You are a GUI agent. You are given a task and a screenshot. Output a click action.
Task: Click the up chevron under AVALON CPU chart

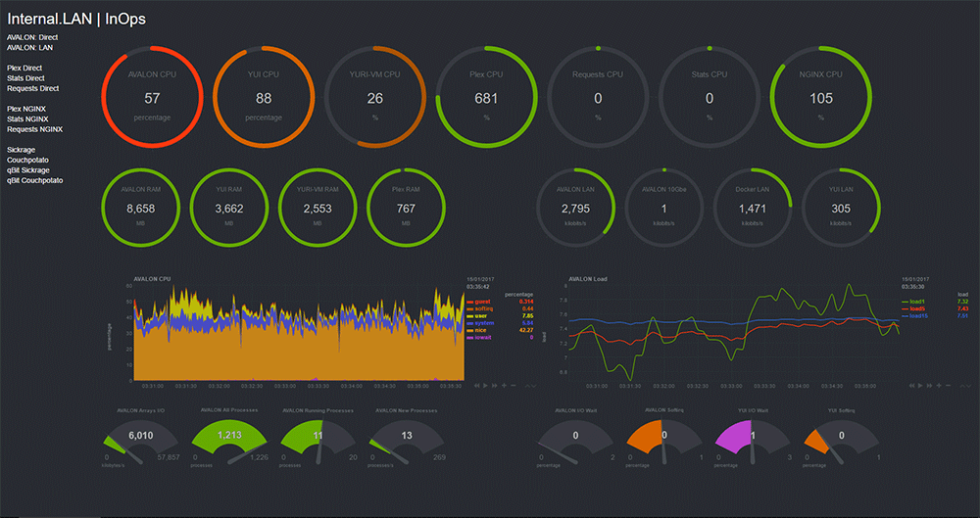point(527,386)
